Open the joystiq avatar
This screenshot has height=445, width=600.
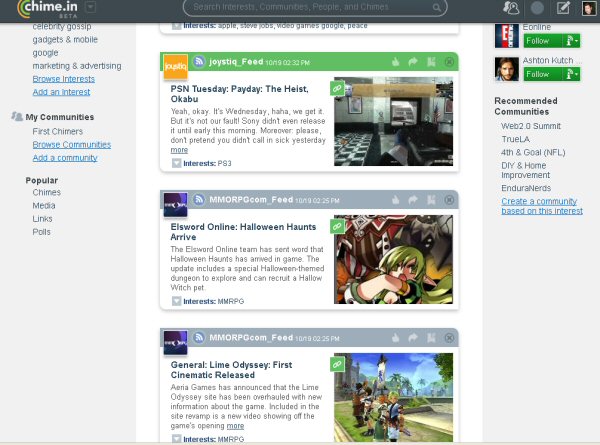coord(176,67)
